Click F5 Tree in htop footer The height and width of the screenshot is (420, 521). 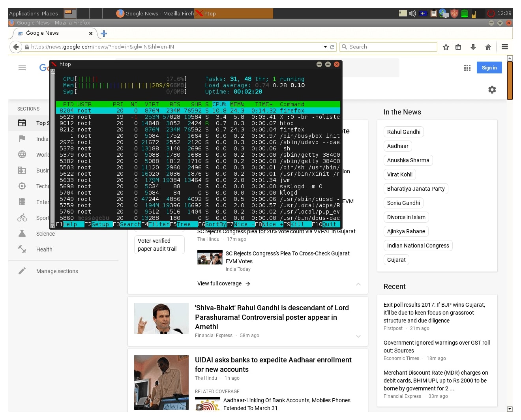(184, 224)
